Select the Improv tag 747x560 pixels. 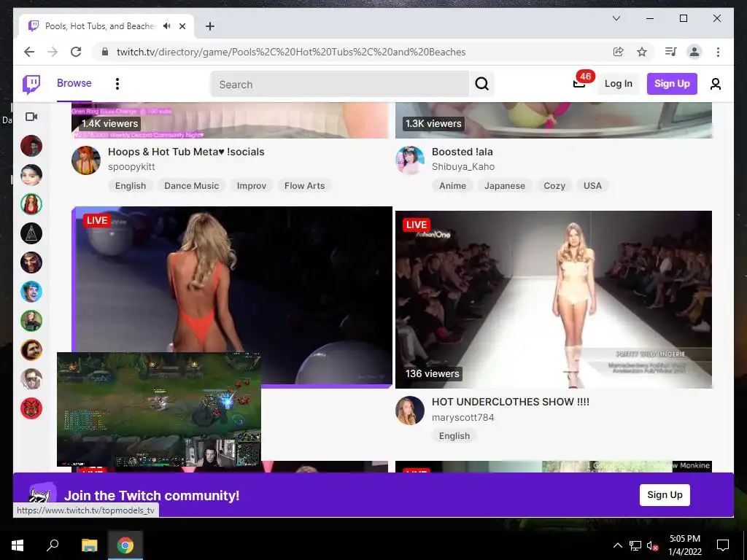tap(252, 186)
